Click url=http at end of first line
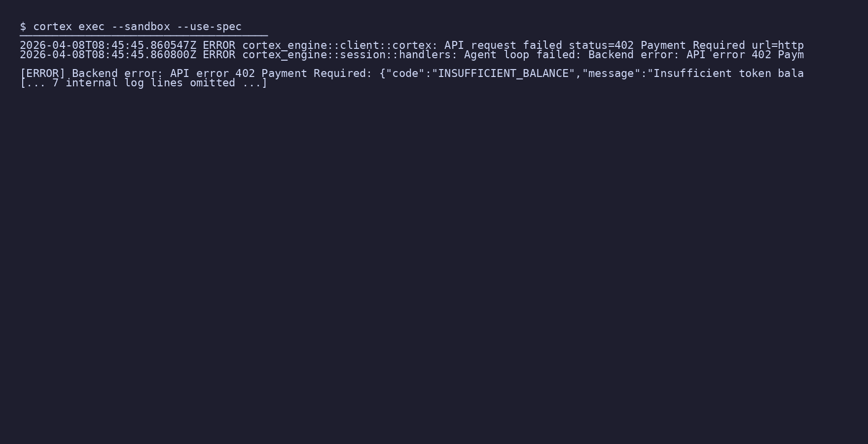 pos(778,45)
